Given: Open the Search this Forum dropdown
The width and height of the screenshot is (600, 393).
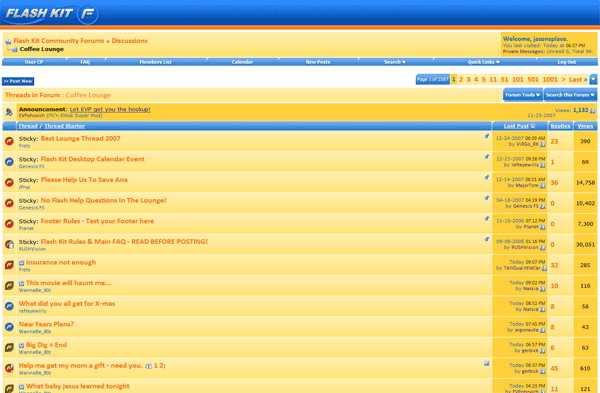Looking at the screenshot, I should click(x=570, y=95).
